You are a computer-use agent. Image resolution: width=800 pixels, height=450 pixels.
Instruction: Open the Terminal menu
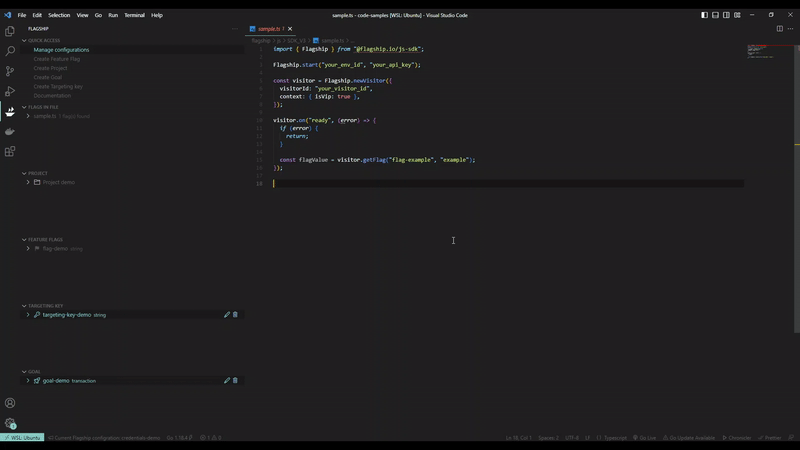134,15
